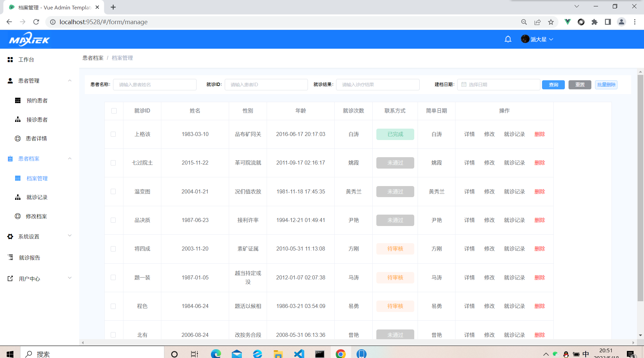Screen dimensions: 644x358
Task: Click the 批量删除 button
Action: [x=606, y=85]
